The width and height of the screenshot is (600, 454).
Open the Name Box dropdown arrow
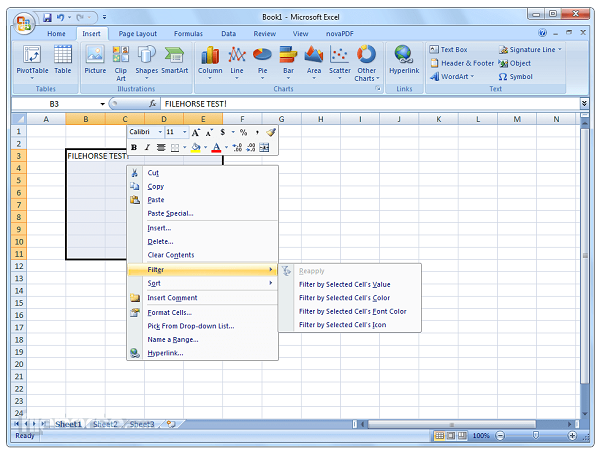(103, 104)
